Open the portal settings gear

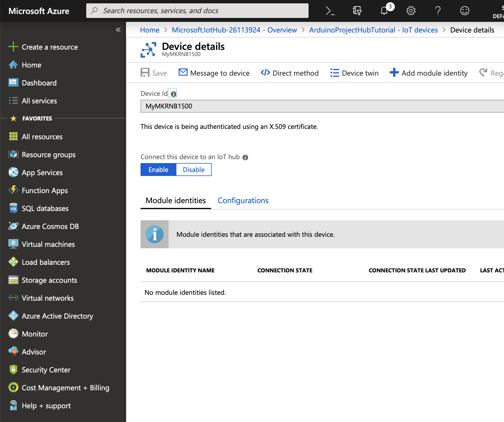(x=411, y=11)
